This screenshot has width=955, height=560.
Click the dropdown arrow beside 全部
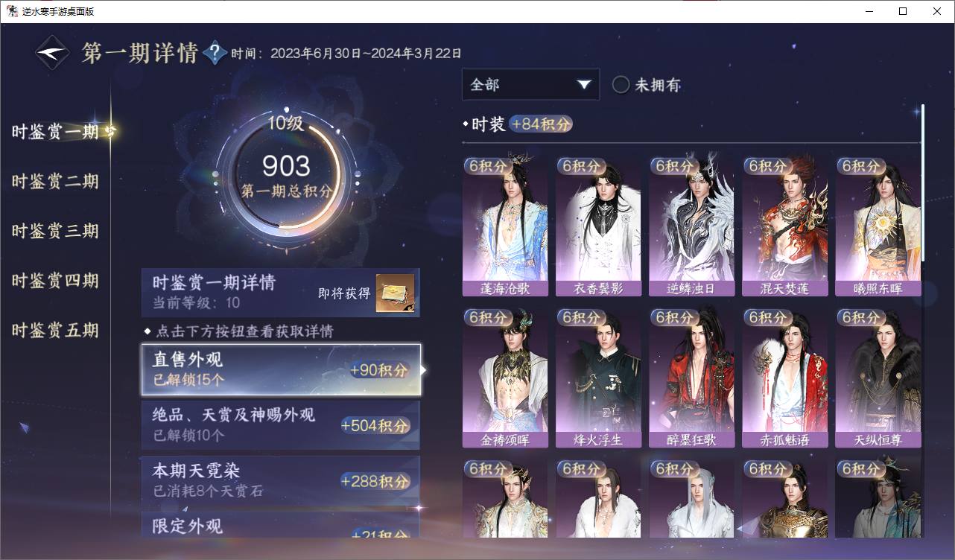(x=583, y=85)
